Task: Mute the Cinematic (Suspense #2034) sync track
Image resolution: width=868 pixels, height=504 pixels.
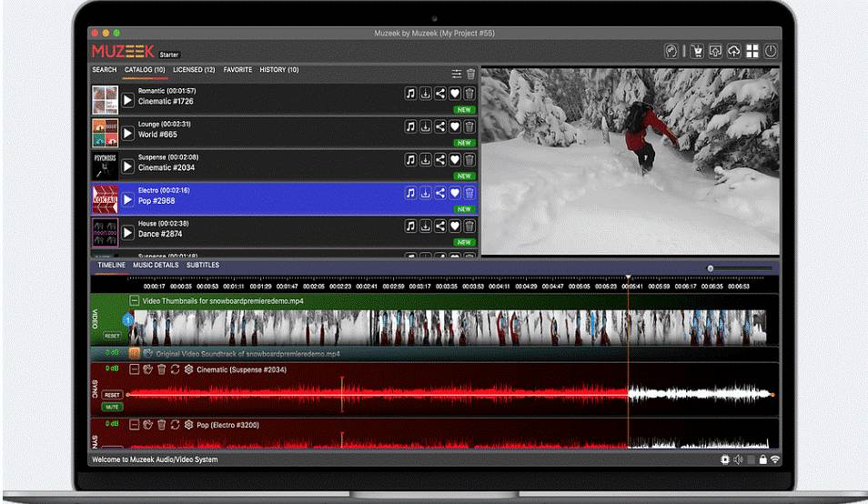Action: pyautogui.click(x=113, y=408)
